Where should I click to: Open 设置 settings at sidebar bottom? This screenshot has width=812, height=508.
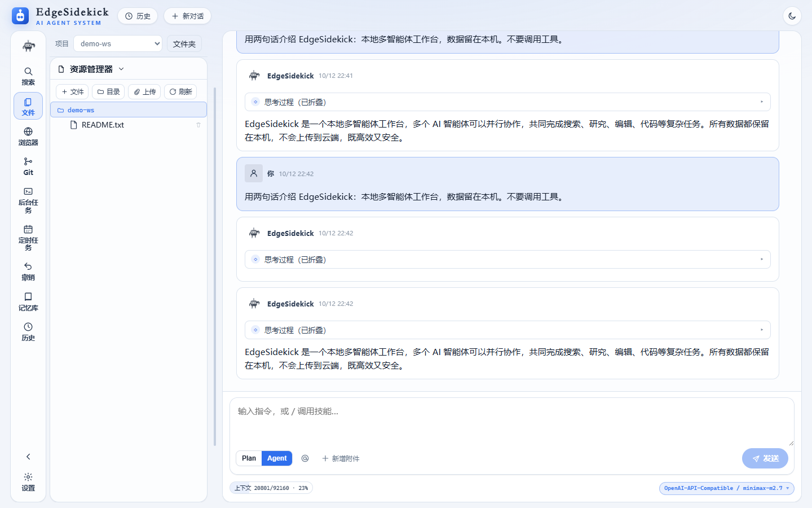(28, 483)
